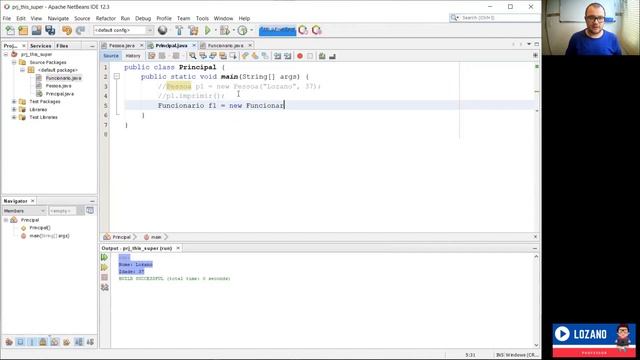Select Pessoa.java in the Projects tree
This screenshot has width=640, height=360.
(58, 86)
